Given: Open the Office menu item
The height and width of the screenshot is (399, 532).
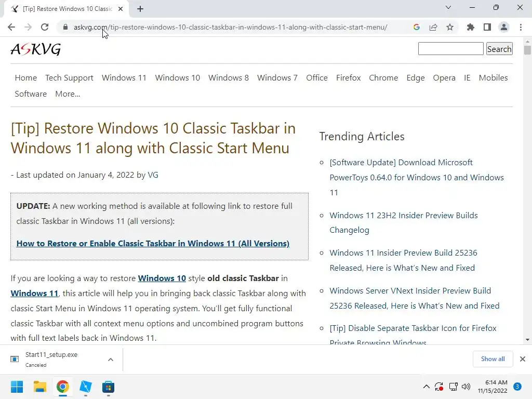Looking at the screenshot, I should [317, 78].
